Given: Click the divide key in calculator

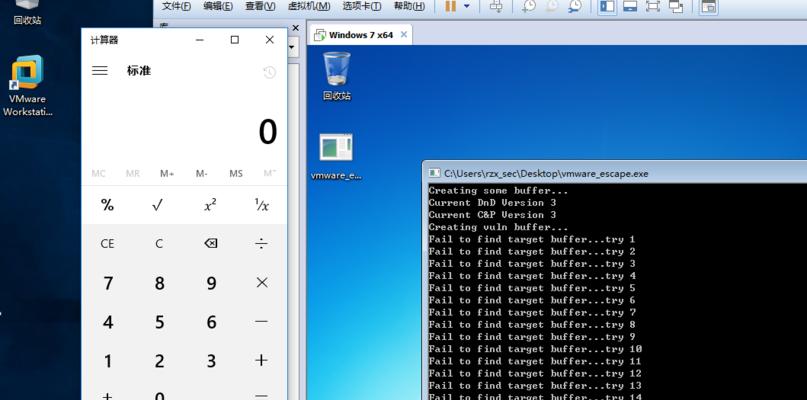Looking at the screenshot, I should 261,244.
